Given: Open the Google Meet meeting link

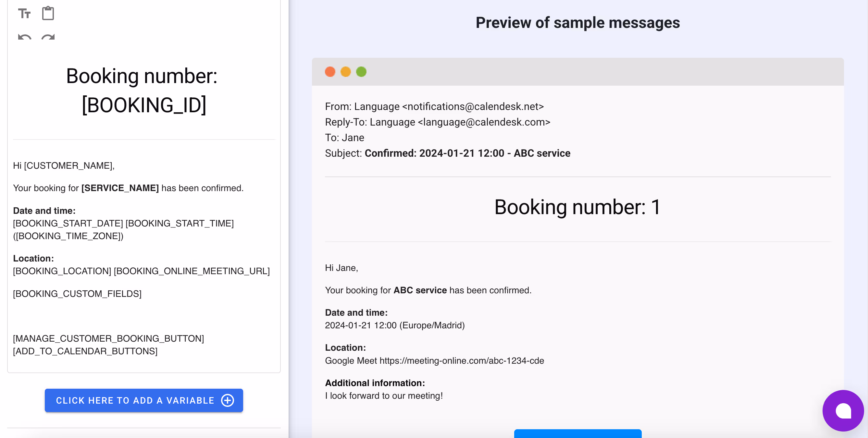Looking at the screenshot, I should [462, 360].
